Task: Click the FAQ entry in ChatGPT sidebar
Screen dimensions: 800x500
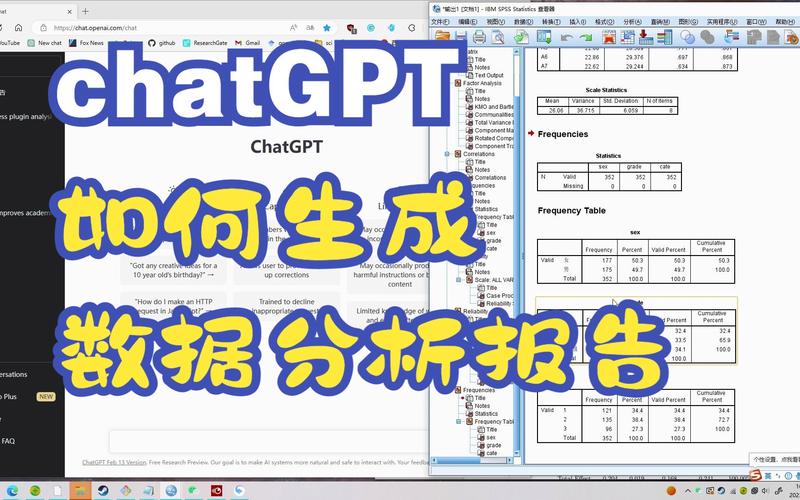Action: tap(8, 441)
